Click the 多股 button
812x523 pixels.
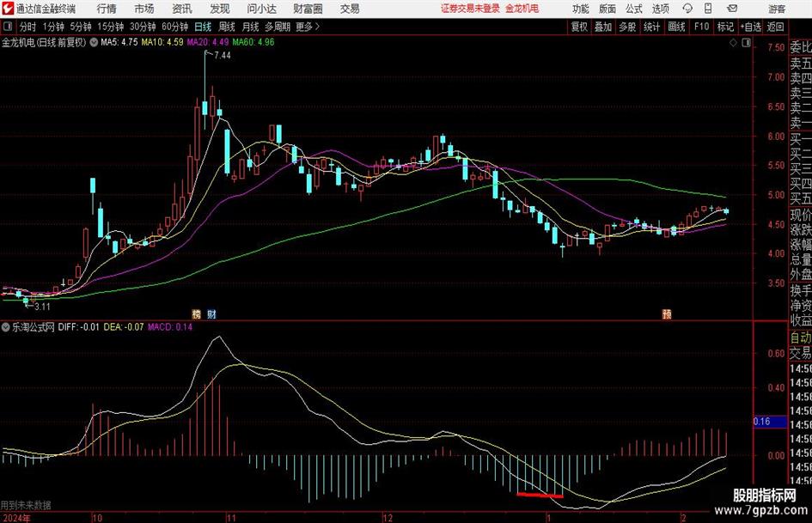pyautogui.click(x=627, y=27)
